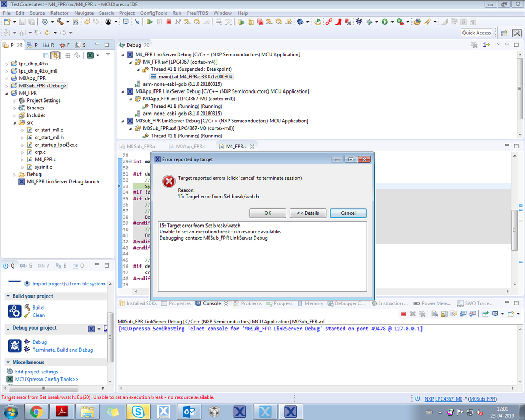Image resolution: width=525 pixels, height=420 pixels.
Task: Click the Step Over toolbar icon
Action: (x=197, y=22)
